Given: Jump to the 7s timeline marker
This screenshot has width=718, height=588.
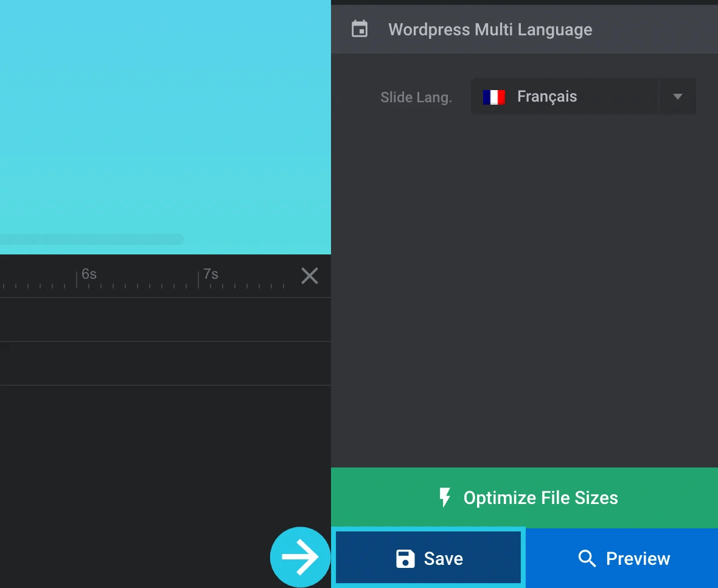Looking at the screenshot, I should tap(210, 275).
